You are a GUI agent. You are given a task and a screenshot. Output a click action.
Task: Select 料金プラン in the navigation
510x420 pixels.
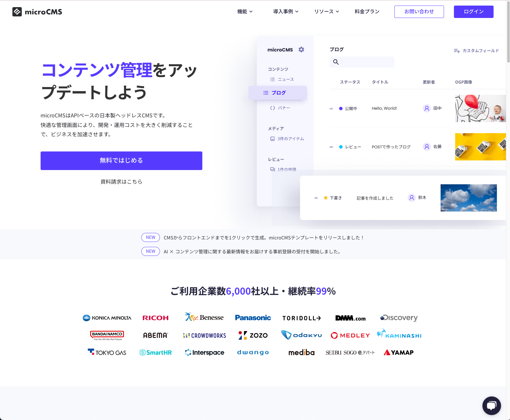[x=366, y=11]
